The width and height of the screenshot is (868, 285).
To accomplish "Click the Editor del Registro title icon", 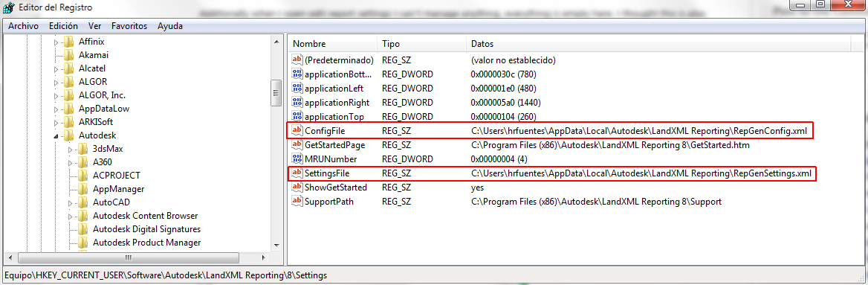I will [x=10, y=7].
